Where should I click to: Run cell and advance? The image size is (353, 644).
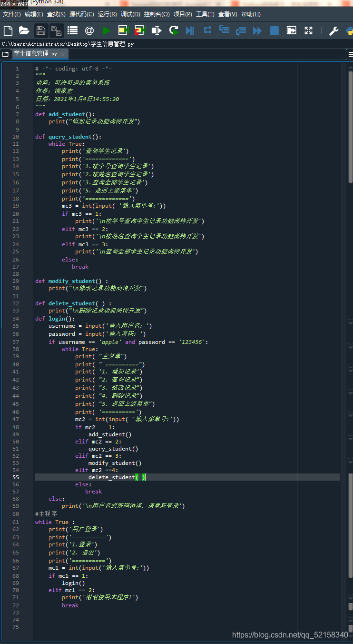pos(140,31)
